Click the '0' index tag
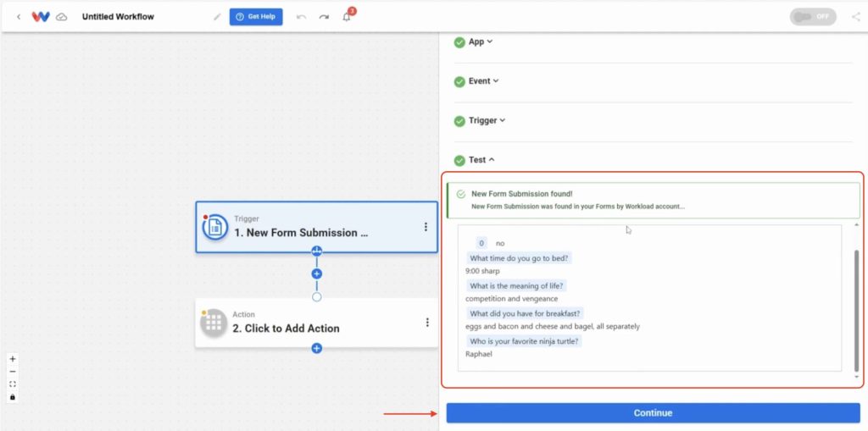The image size is (868, 431). click(x=481, y=243)
